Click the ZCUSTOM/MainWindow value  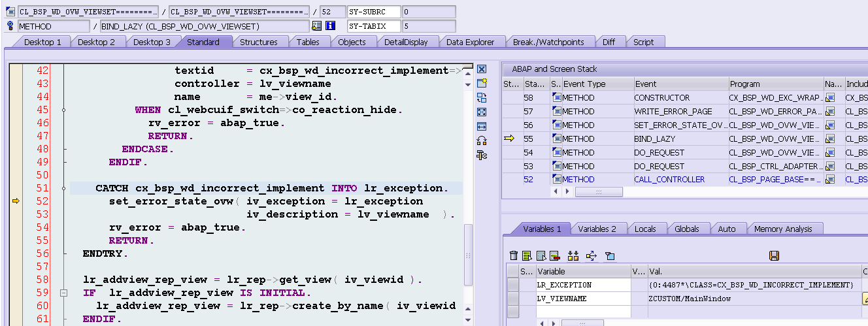[x=690, y=299]
